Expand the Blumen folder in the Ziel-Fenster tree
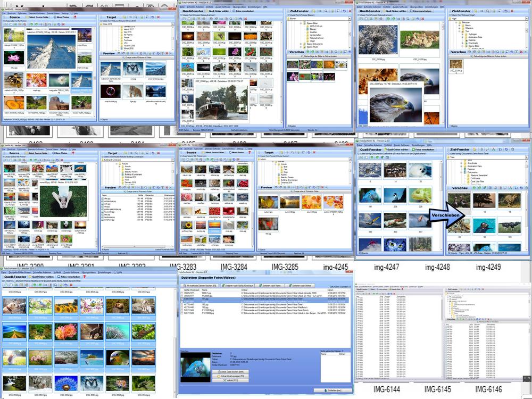 [313, 29]
